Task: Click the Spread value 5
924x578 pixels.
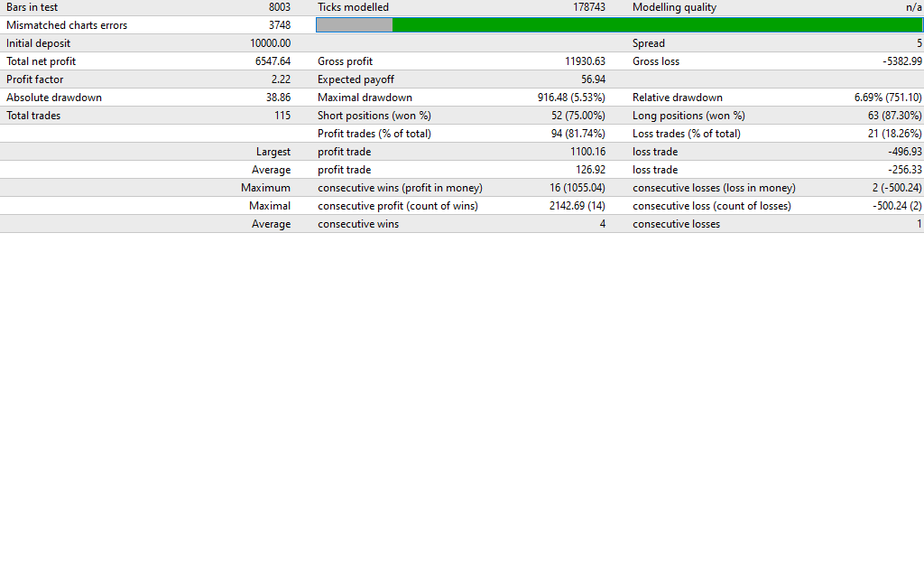Action: pos(919,43)
